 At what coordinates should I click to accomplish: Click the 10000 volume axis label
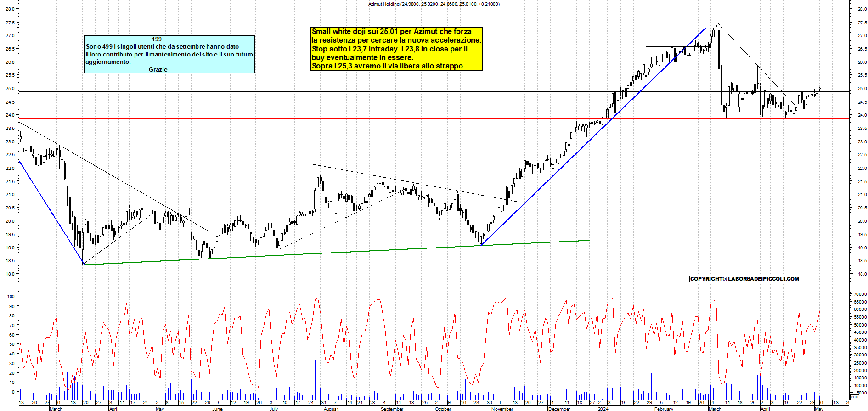coord(860,385)
